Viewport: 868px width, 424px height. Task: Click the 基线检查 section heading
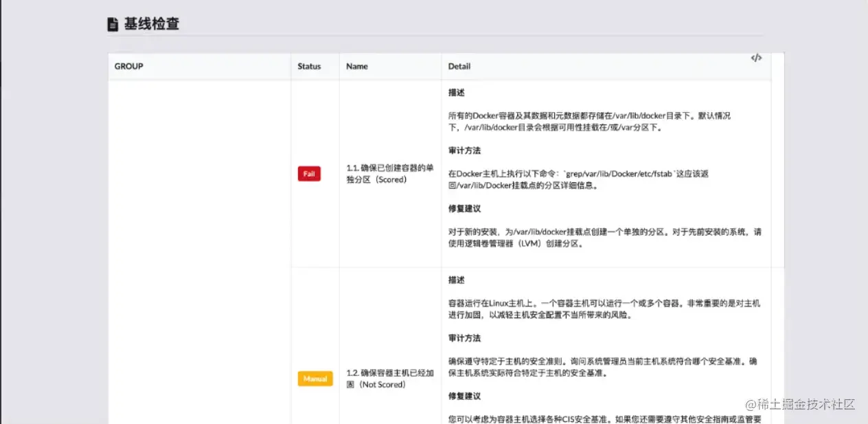coord(152,24)
